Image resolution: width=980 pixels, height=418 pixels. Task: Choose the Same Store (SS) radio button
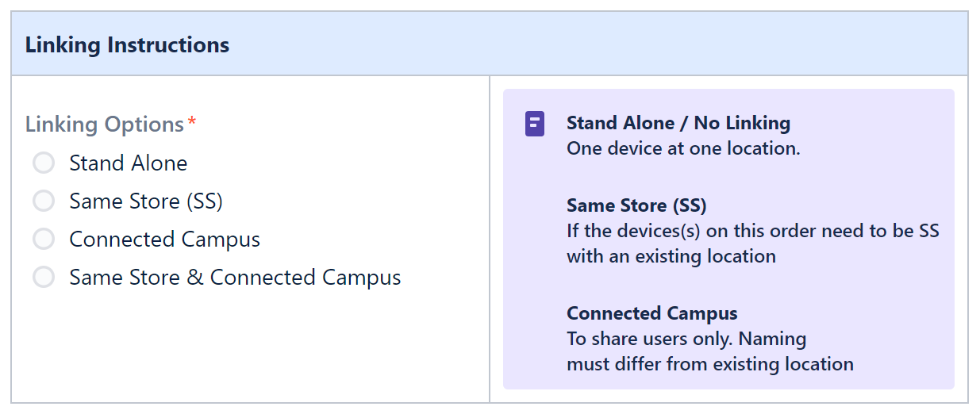pos(44,201)
